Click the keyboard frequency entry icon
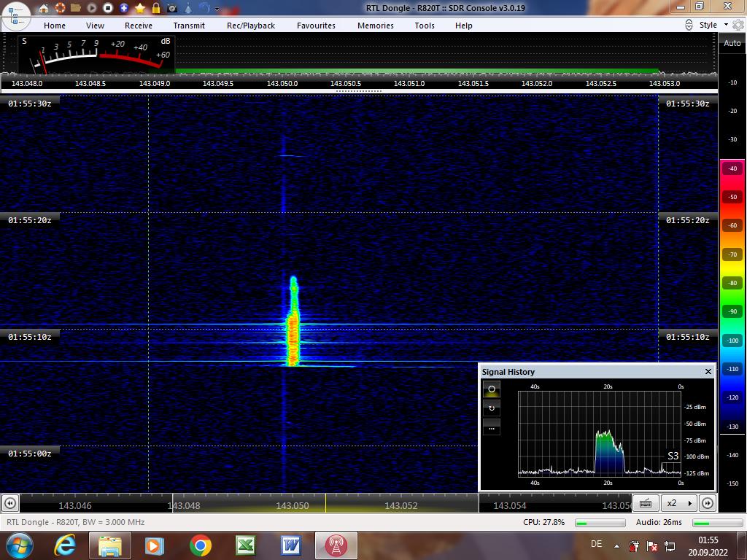Image resolution: width=747 pixels, height=560 pixels. coord(646,503)
